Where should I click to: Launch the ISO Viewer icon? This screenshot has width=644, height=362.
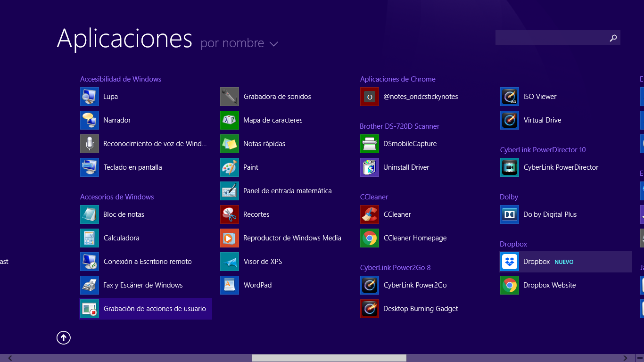click(510, 97)
